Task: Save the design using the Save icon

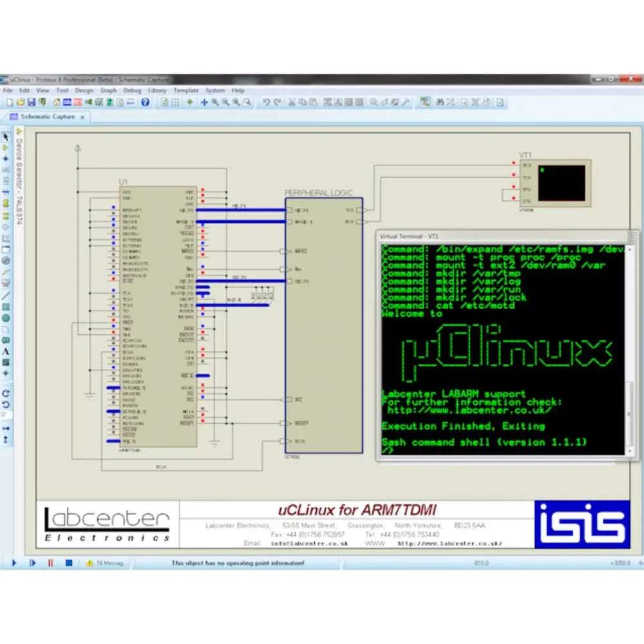Action: (x=30, y=103)
